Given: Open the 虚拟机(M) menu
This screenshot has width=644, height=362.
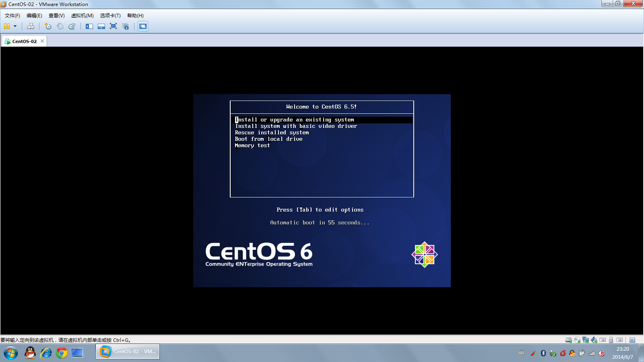Looking at the screenshot, I should (83, 16).
